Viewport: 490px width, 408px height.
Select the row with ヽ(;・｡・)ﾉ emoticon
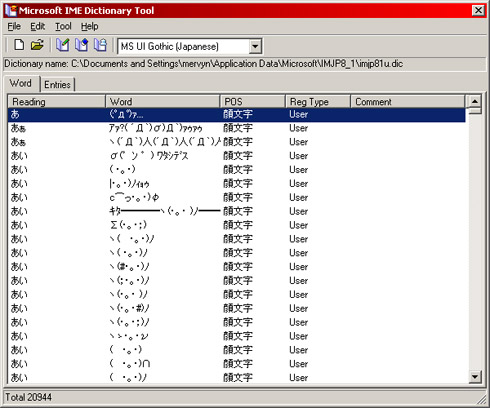coord(237,281)
